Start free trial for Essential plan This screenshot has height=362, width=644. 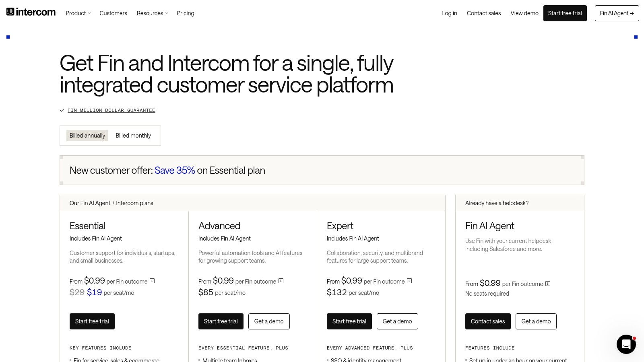(x=92, y=321)
